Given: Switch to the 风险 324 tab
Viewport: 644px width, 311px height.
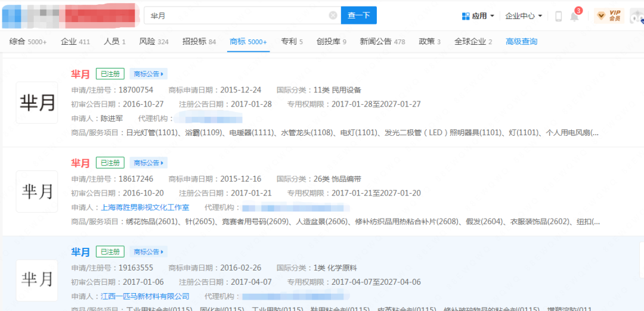Looking at the screenshot, I should [x=154, y=42].
